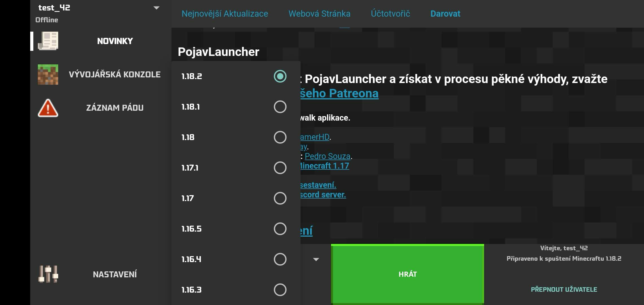
Task: Choose the 1.18 version radio button
Action: (280, 137)
